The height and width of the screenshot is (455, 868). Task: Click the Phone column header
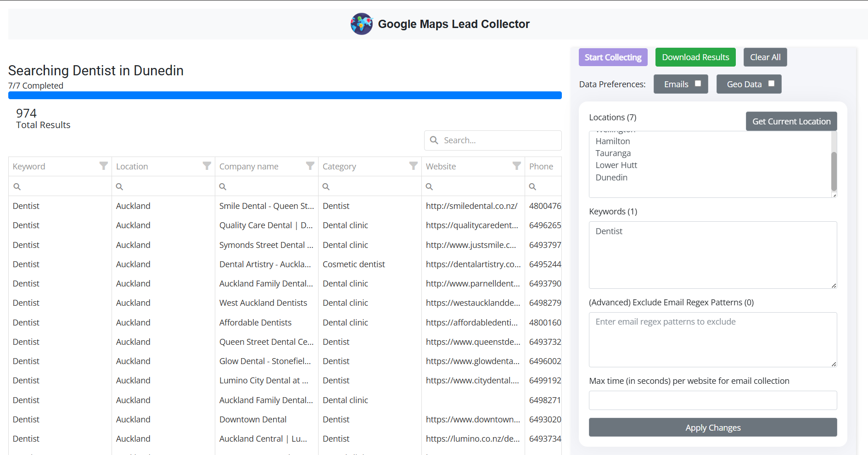pyautogui.click(x=543, y=166)
